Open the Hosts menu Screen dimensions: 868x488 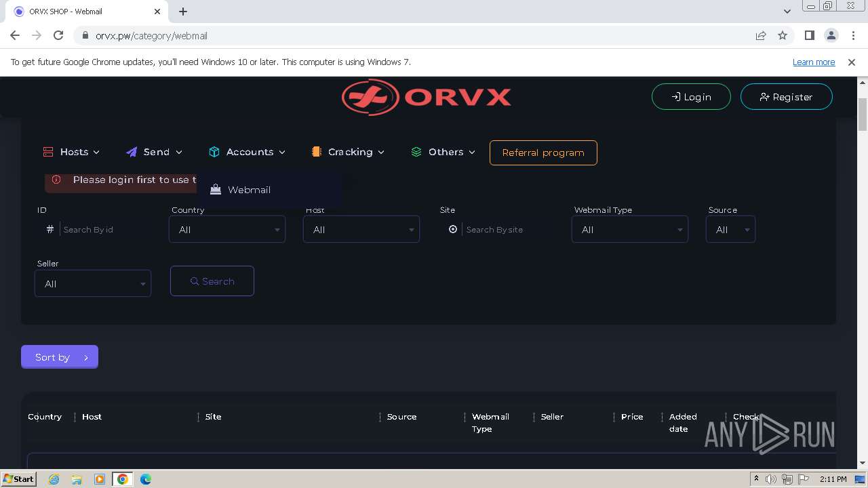point(71,152)
